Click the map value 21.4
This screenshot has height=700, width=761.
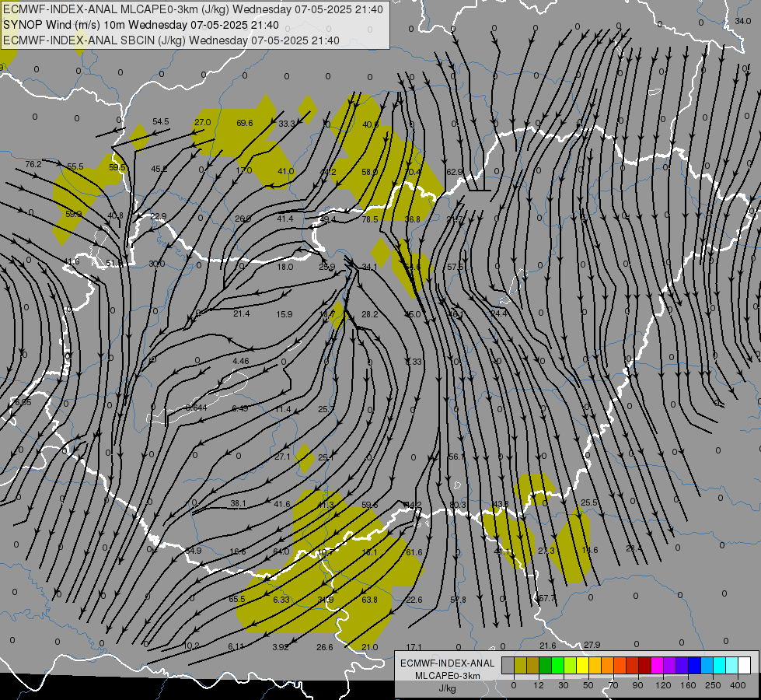(241, 313)
